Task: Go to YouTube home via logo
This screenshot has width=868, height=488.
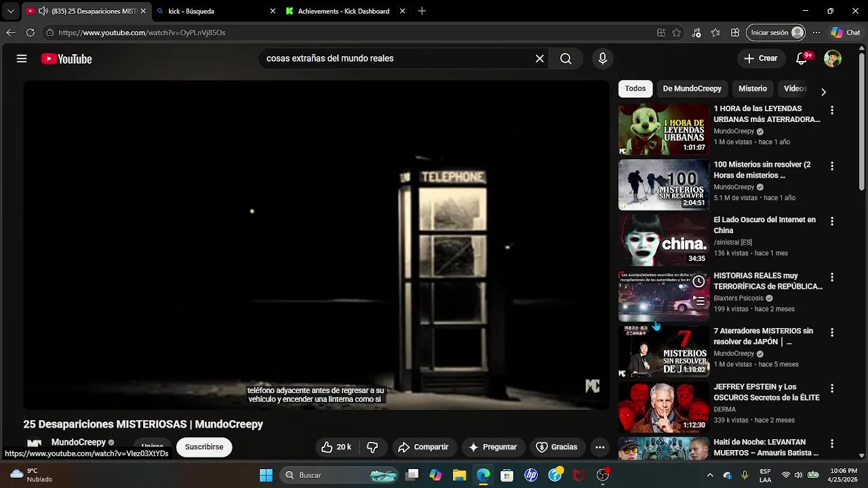Action: pyautogui.click(x=66, y=59)
